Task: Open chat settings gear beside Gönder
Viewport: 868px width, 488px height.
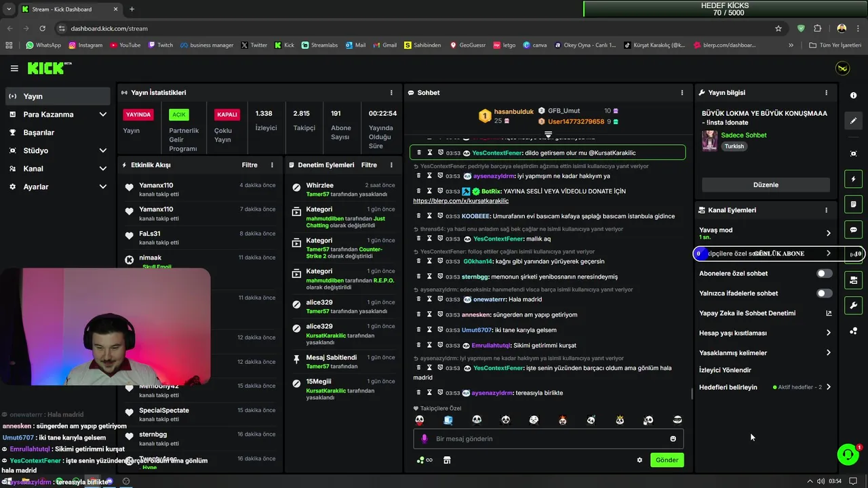Action: point(639,460)
